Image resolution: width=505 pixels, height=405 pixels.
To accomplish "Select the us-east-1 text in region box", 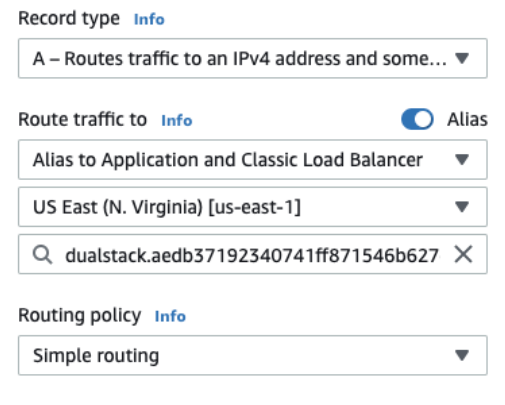I will click(254, 207).
